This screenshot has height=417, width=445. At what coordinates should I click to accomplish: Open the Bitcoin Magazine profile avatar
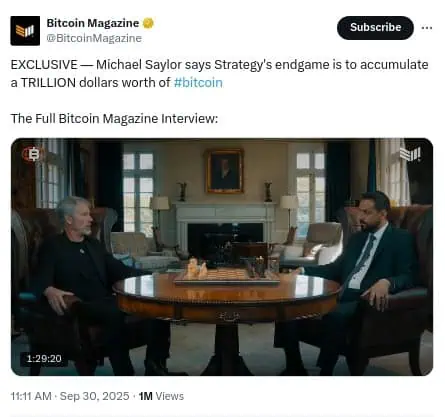point(25,31)
